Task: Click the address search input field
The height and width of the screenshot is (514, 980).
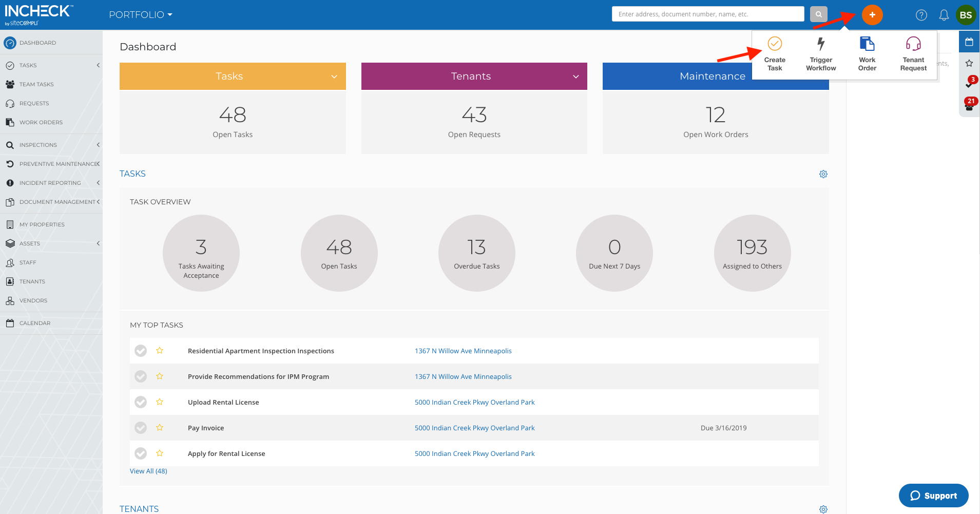Action: pyautogui.click(x=707, y=14)
